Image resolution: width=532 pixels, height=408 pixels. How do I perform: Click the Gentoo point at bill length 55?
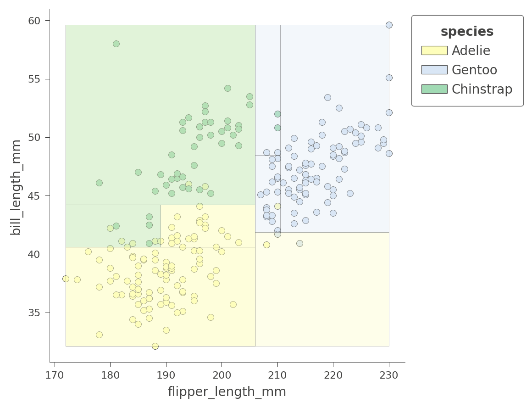pos(389,78)
